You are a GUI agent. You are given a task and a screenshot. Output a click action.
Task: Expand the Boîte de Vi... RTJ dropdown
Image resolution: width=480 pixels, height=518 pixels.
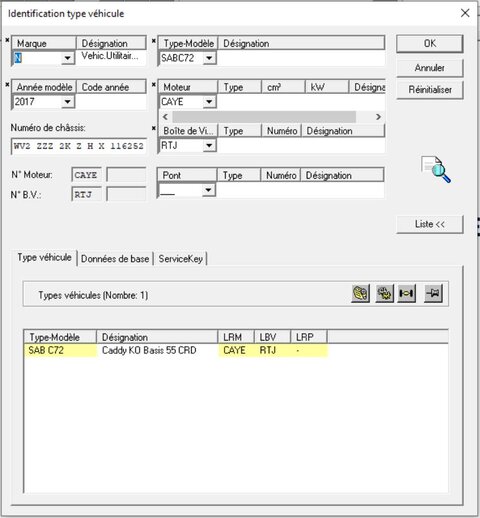[209, 145]
